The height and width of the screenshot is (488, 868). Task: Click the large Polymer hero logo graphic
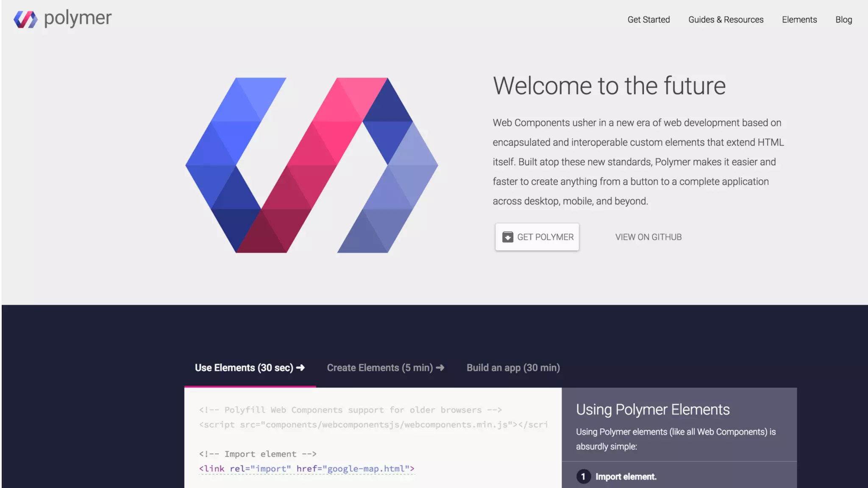coord(312,165)
